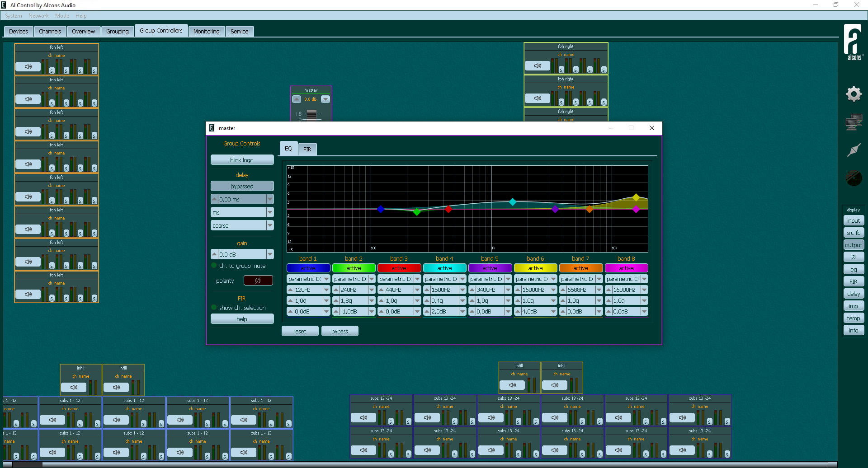
Task: Expand the coarse step dropdown
Action: pyautogui.click(x=270, y=225)
